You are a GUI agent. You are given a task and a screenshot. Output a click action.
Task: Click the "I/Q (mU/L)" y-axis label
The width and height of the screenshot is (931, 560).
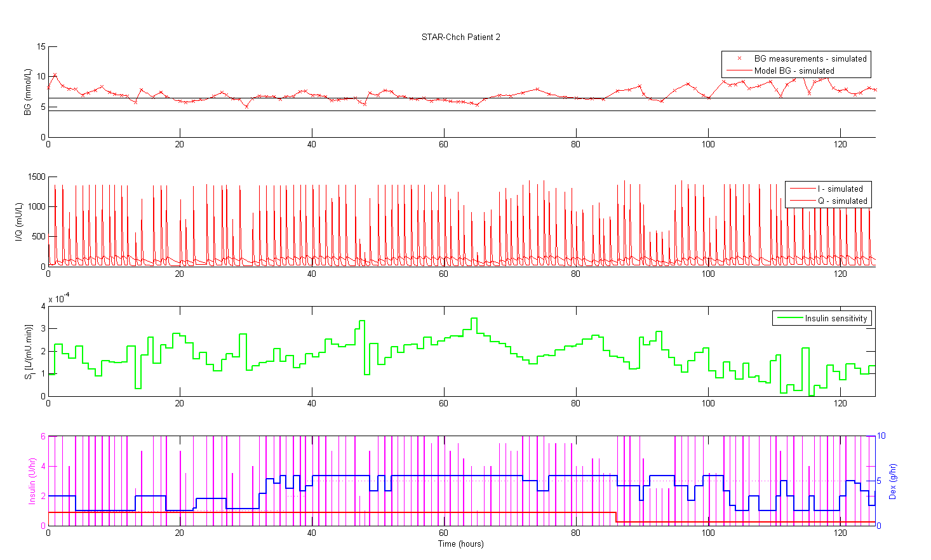19,222
